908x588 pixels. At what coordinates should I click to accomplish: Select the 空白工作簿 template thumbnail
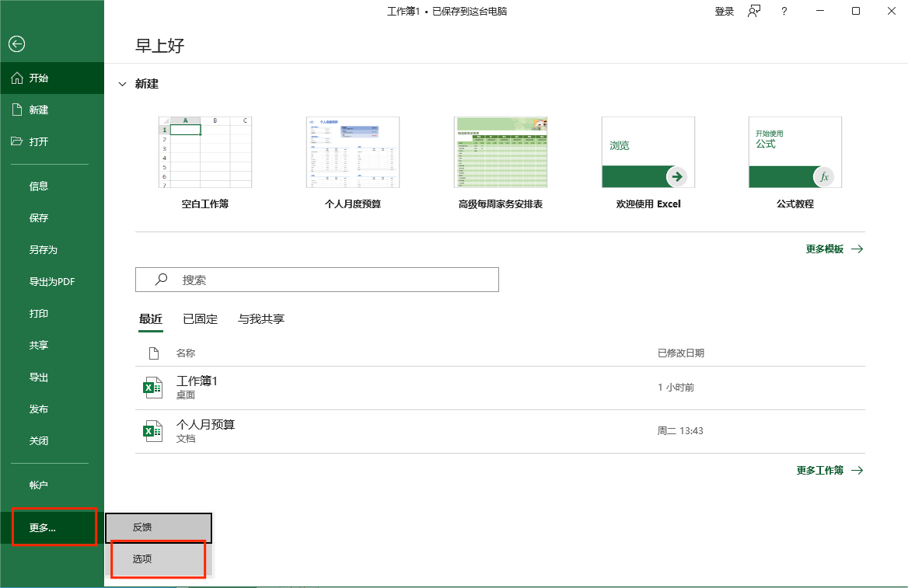pyautogui.click(x=205, y=152)
